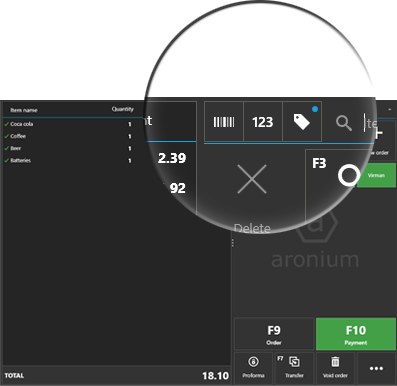The width and height of the screenshot is (397, 386).
Task: Toggle the Coca cola green checkmark
Action: [x=6, y=124]
